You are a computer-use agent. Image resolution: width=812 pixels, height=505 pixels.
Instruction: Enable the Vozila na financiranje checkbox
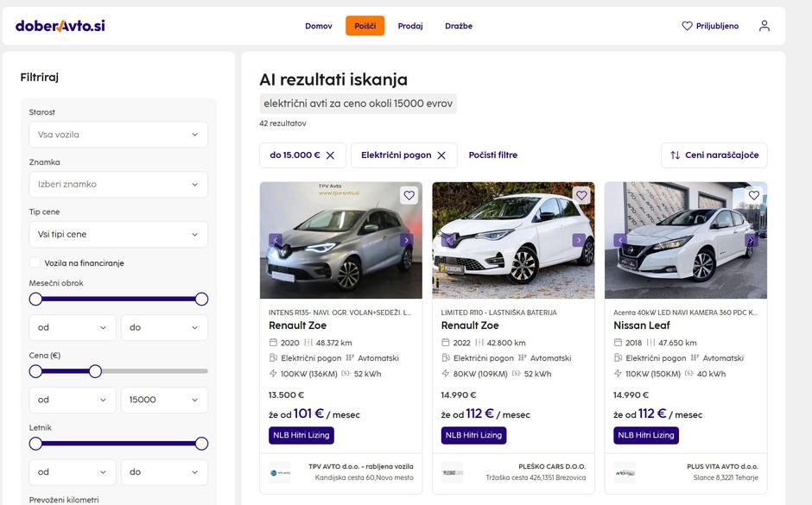pyautogui.click(x=34, y=262)
